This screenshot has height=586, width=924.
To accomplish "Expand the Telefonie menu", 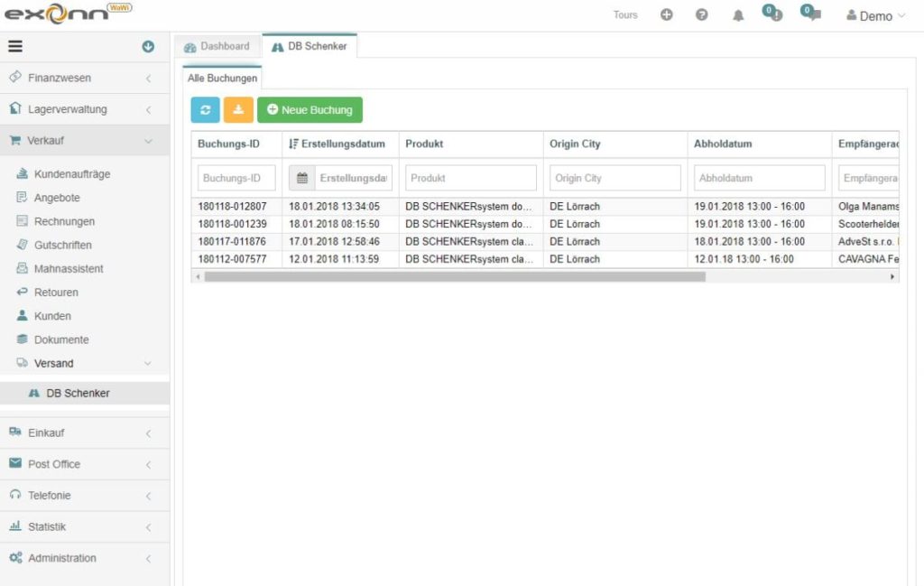I will click(85, 495).
